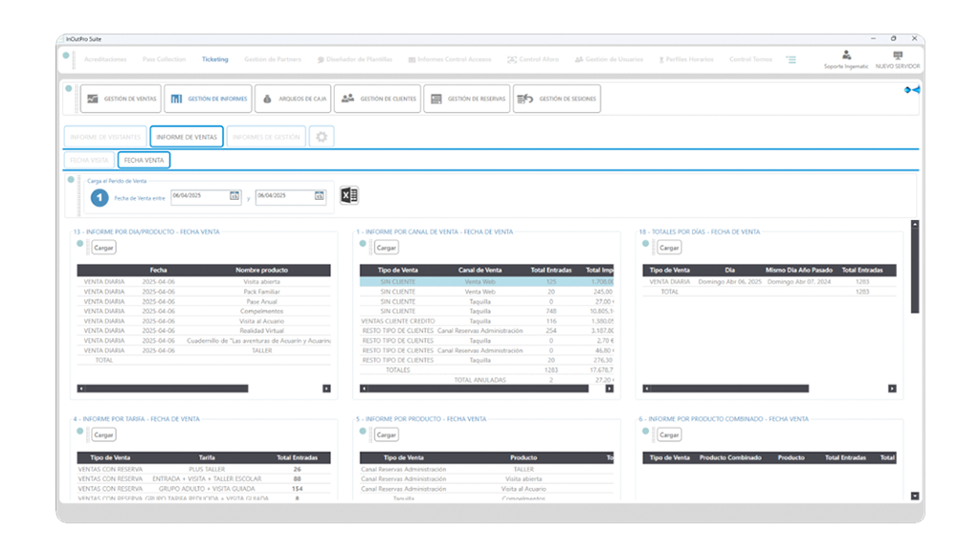This screenshot has width=980, height=555.
Task: Open Gestión de Ventas module
Action: tap(121, 99)
